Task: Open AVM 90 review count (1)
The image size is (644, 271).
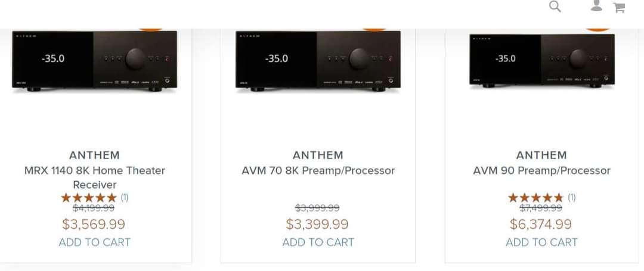Action: 571,197
